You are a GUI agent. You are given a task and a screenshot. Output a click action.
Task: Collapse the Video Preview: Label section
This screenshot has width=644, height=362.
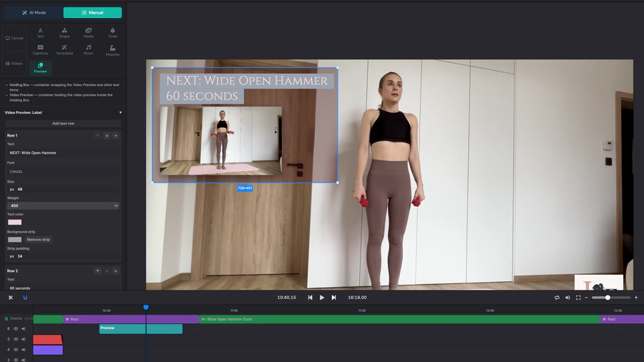120,112
